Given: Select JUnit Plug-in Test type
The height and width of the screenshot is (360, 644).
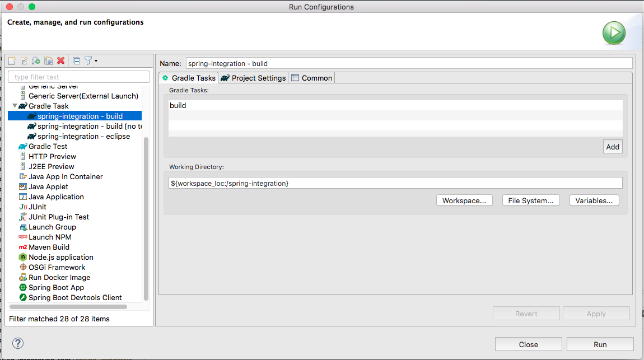Looking at the screenshot, I should click(x=59, y=217).
